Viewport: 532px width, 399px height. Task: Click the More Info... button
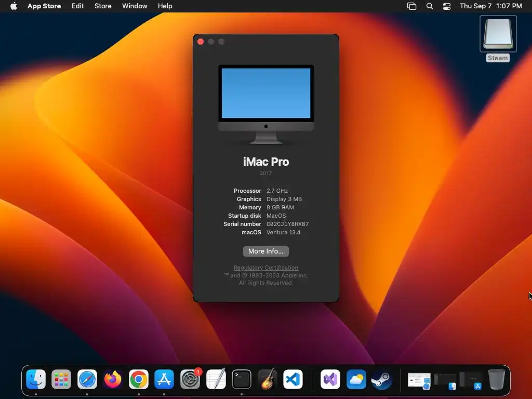tap(265, 251)
